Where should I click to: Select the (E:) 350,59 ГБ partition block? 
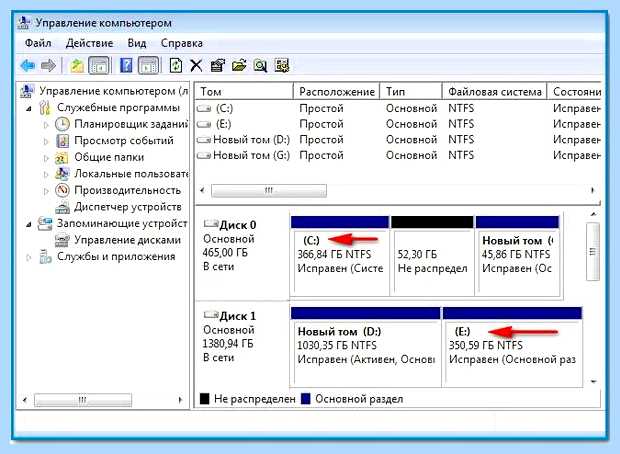coord(512,347)
